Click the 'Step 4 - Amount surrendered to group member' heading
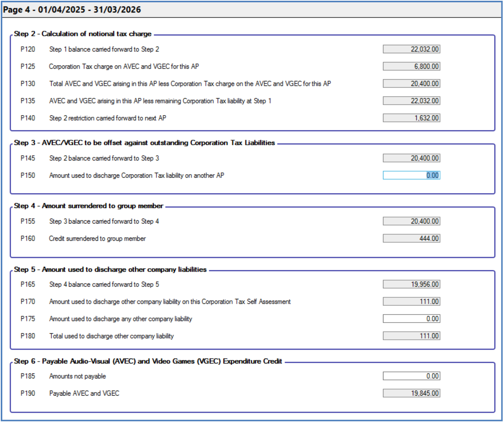This screenshot has height=422, width=504. (88, 206)
